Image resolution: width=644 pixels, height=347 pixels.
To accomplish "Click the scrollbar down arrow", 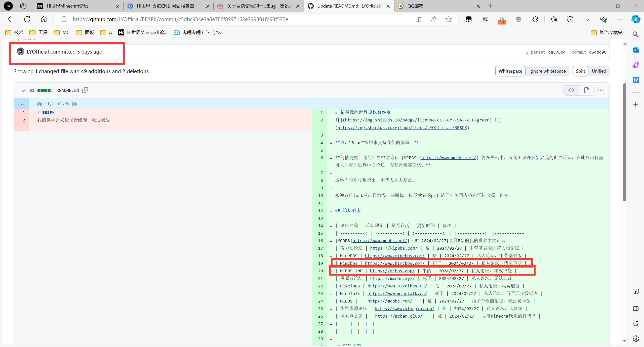I will pyautogui.click(x=625, y=341).
